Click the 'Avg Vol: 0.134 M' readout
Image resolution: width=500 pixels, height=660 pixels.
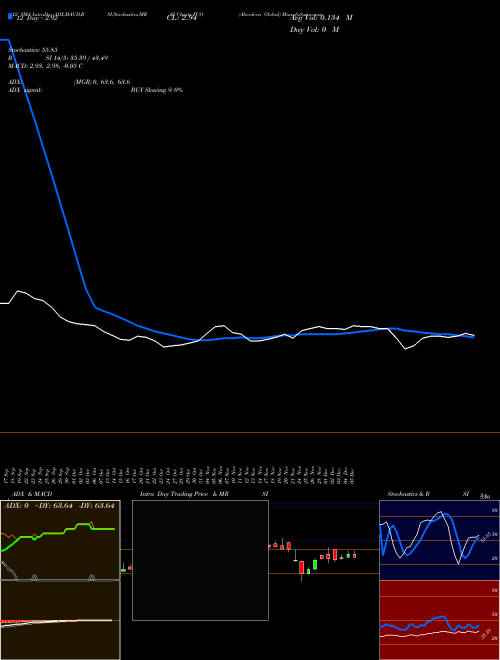[x=321, y=18]
